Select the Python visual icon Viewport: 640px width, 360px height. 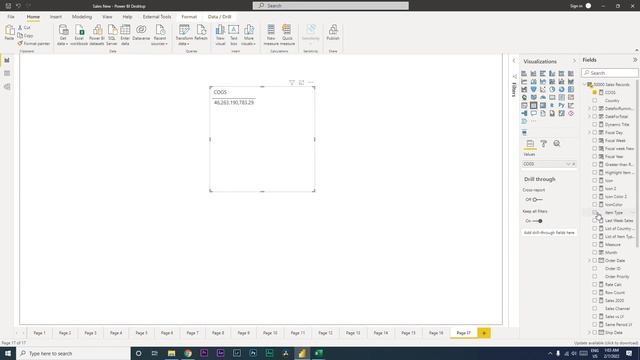coord(562,105)
